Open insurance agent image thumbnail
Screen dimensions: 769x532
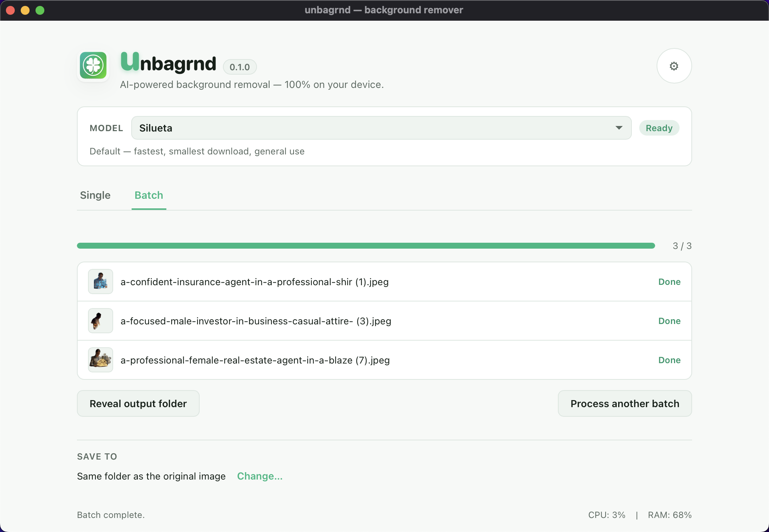click(x=101, y=282)
